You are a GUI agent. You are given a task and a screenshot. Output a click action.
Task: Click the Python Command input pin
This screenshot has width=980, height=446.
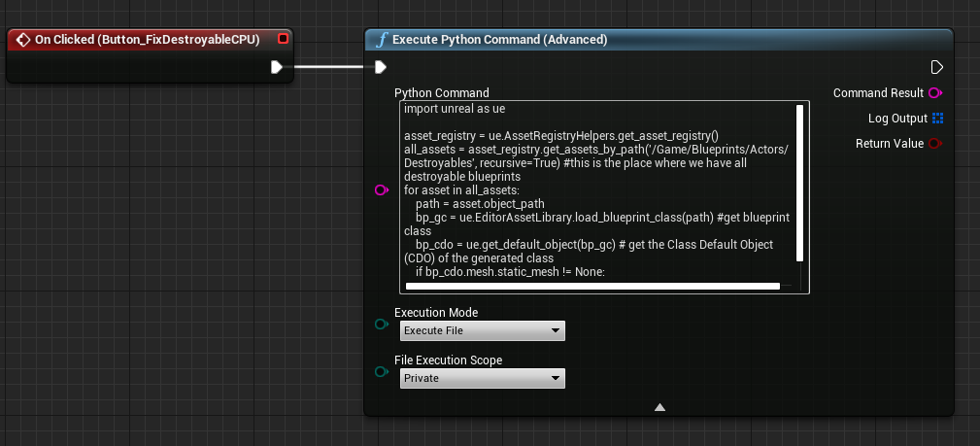(381, 191)
